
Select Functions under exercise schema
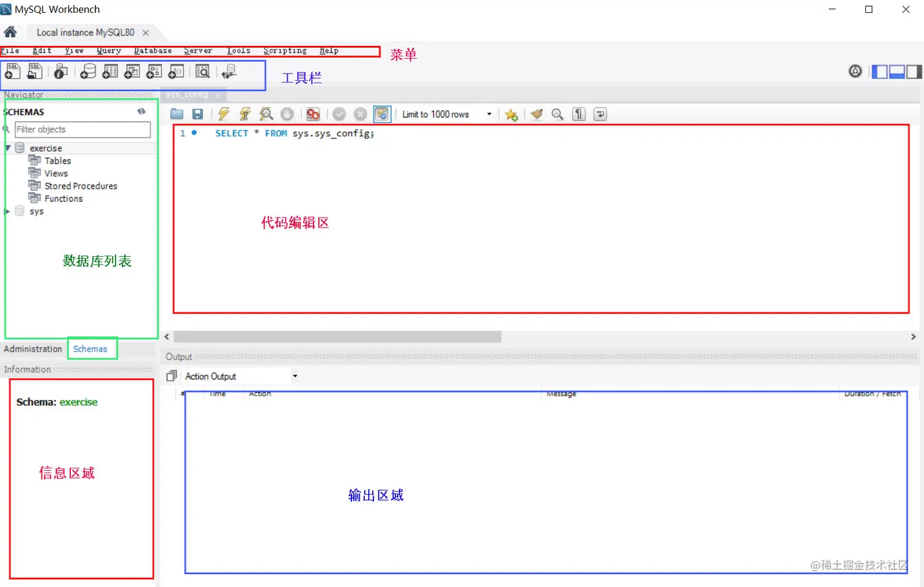63,199
